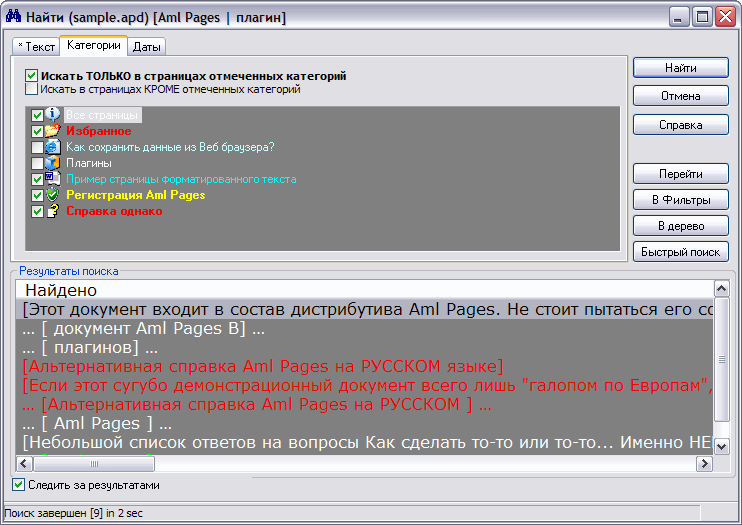Click the Перейти button

pos(680,174)
